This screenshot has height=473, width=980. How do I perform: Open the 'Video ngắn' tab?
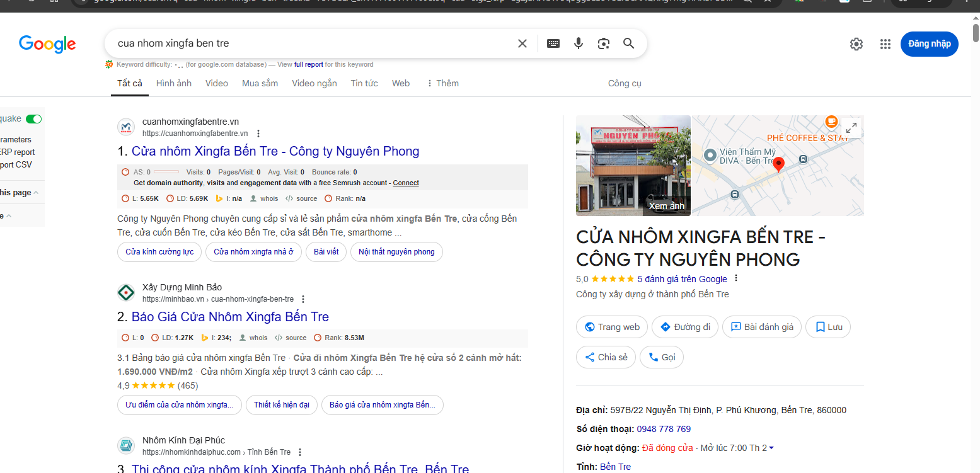click(314, 83)
